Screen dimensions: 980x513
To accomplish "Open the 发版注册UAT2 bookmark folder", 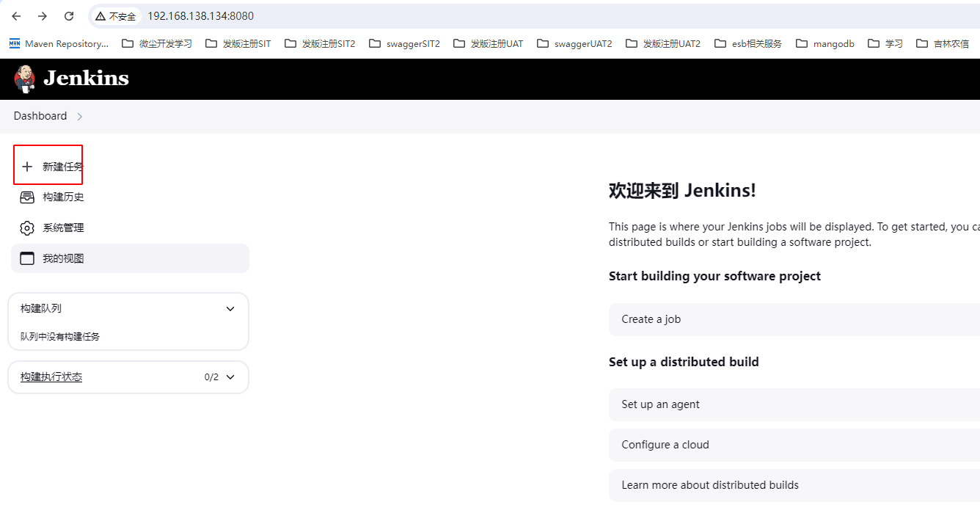I will (x=663, y=43).
